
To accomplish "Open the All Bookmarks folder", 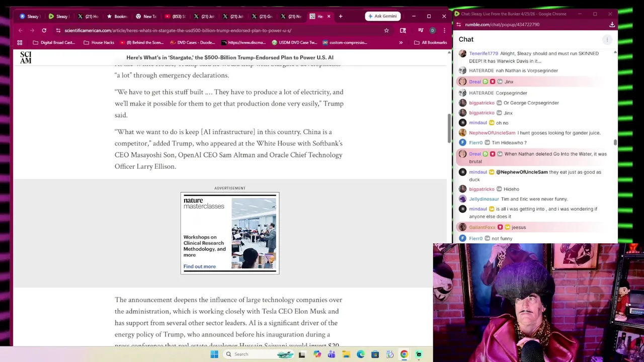I will click(x=430, y=43).
